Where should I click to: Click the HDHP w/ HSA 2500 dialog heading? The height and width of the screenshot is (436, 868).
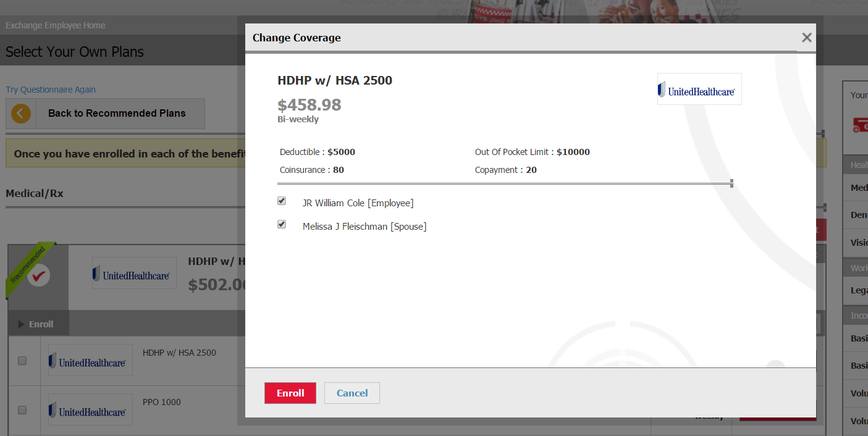335,80
